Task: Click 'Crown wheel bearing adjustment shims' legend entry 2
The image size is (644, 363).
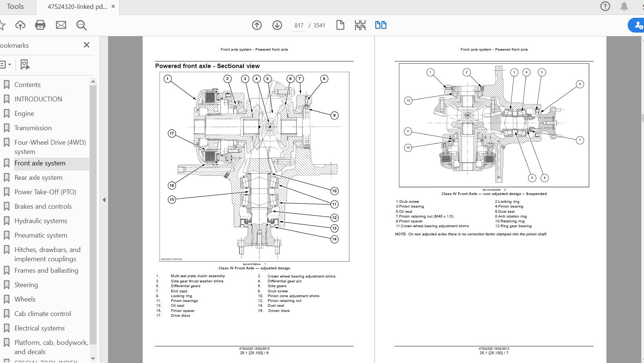Action: [301, 276]
